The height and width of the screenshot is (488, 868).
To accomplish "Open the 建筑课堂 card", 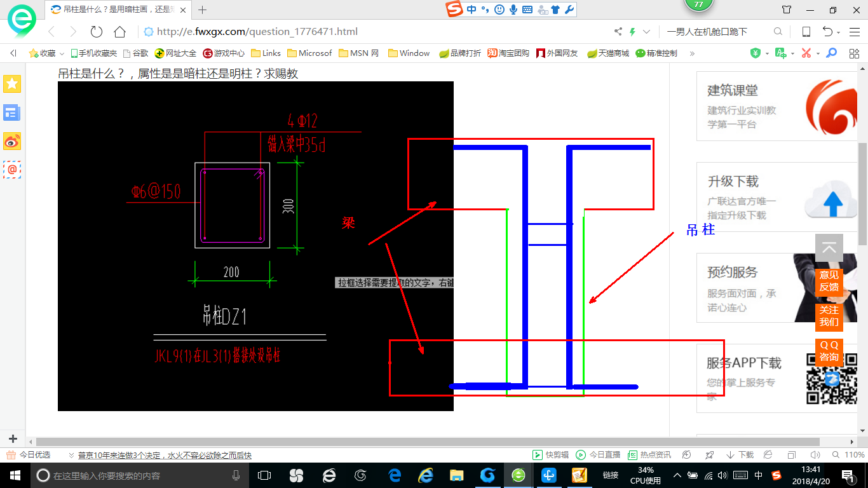I will pyautogui.click(x=776, y=105).
